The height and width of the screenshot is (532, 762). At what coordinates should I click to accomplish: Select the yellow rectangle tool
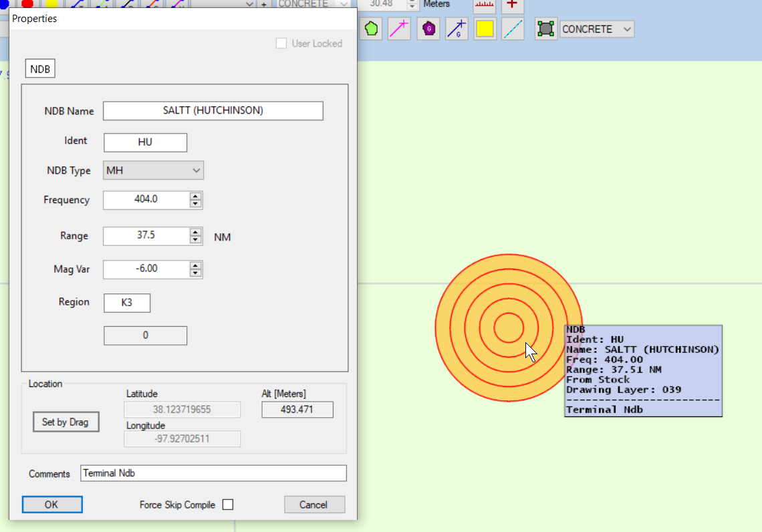[x=485, y=29]
